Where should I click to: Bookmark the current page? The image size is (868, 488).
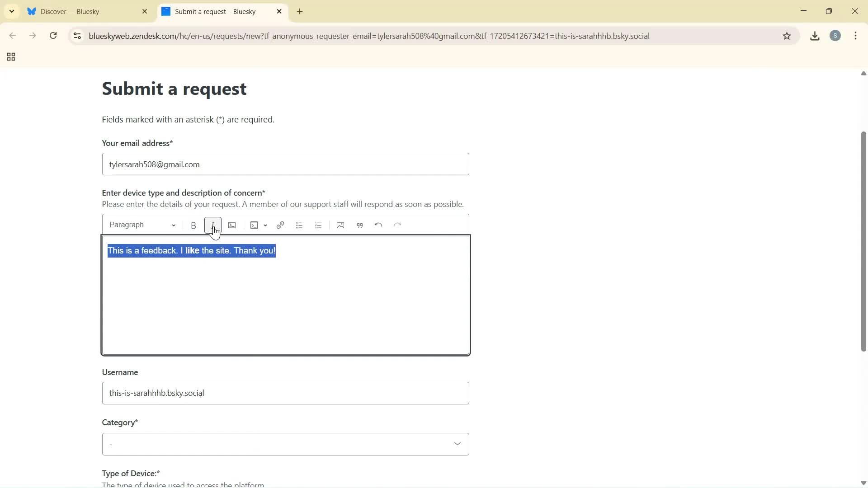(787, 36)
